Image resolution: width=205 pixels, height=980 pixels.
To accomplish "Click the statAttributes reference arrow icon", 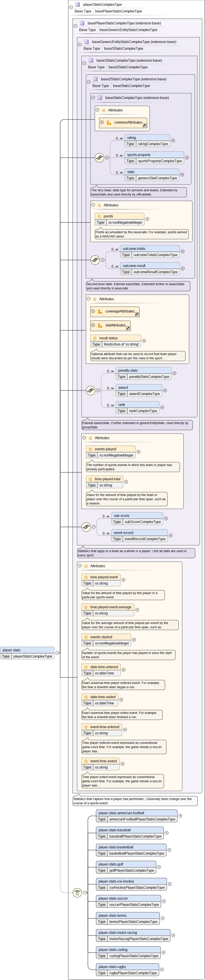I will [128, 328].
